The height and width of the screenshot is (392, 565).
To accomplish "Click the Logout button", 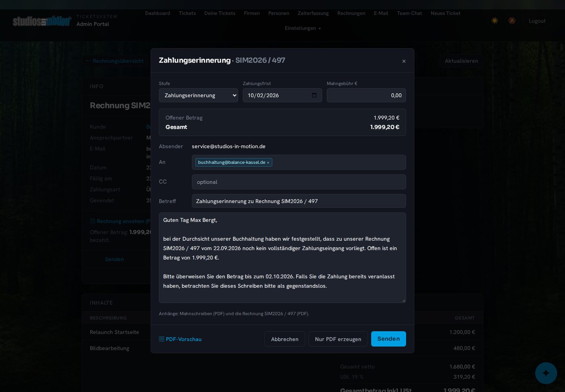I will pyautogui.click(x=537, y=21).
